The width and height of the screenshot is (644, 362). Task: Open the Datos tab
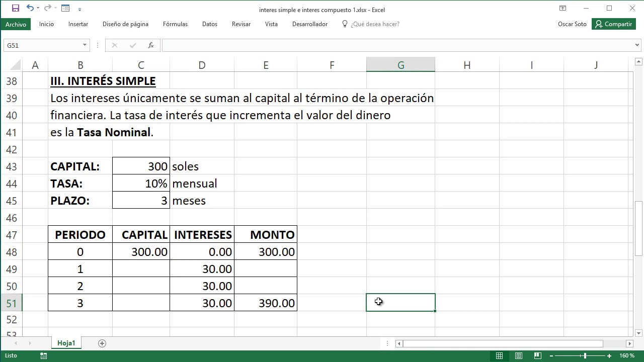[x=210, y=24]
